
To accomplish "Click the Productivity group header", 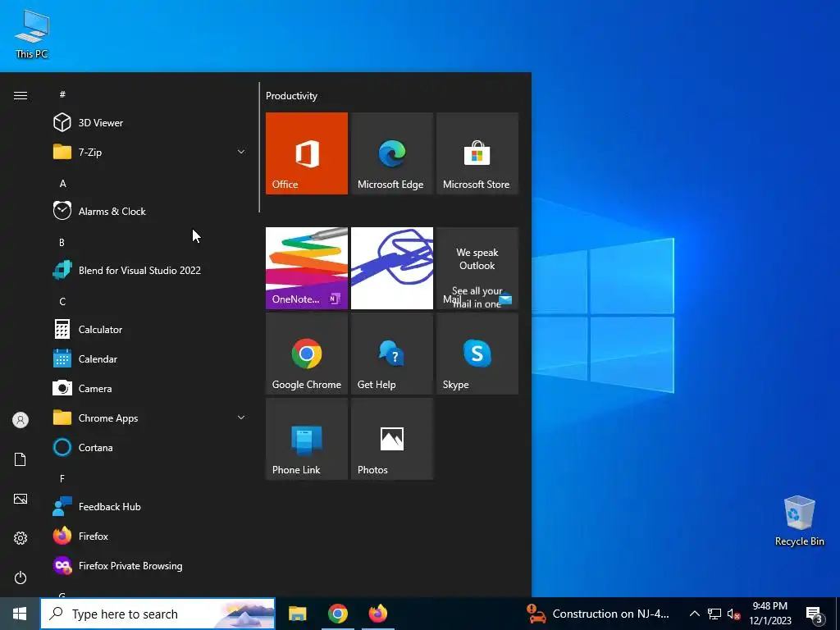I will 291,96.
